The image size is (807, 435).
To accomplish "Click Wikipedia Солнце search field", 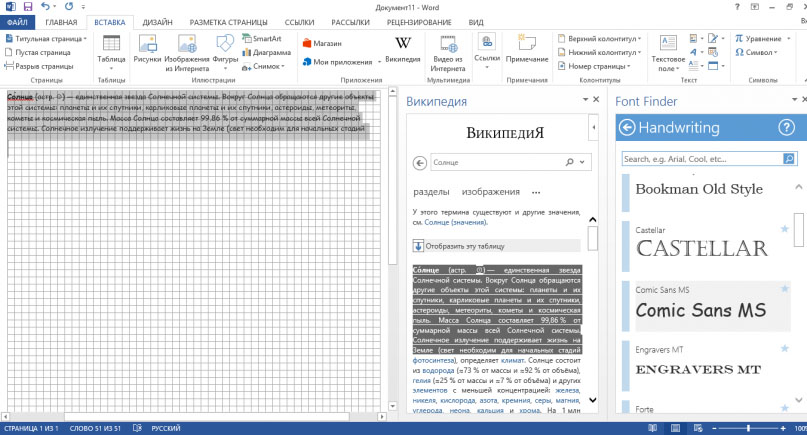I will tap(497, 162).
